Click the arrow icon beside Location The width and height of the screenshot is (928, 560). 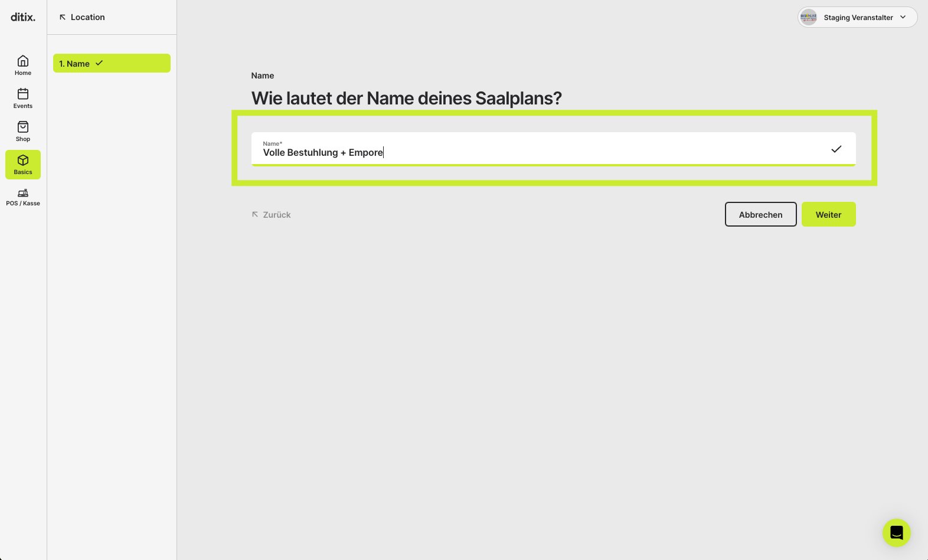pyautogui.click(x=63, y=17)
